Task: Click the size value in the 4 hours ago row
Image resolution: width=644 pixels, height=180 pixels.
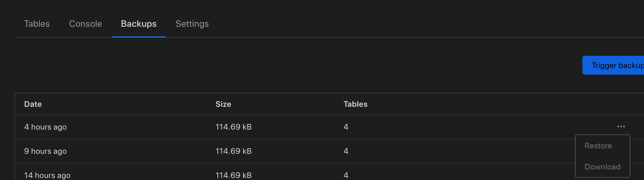Action: coord(233,127)
